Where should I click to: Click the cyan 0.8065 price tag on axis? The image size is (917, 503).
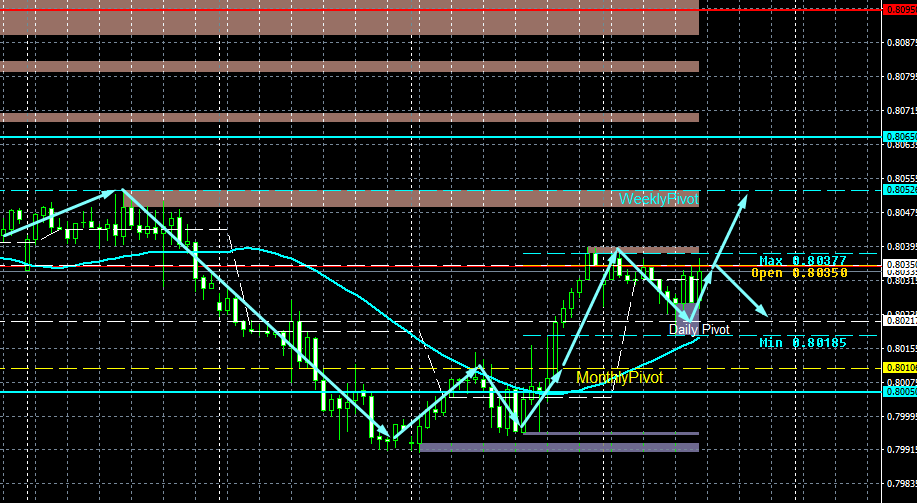899,137
